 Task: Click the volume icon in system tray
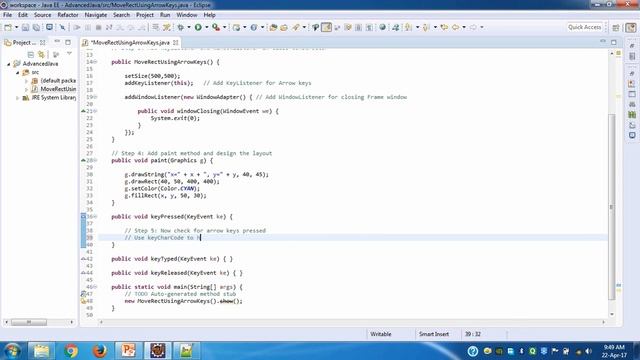(589, 351)
